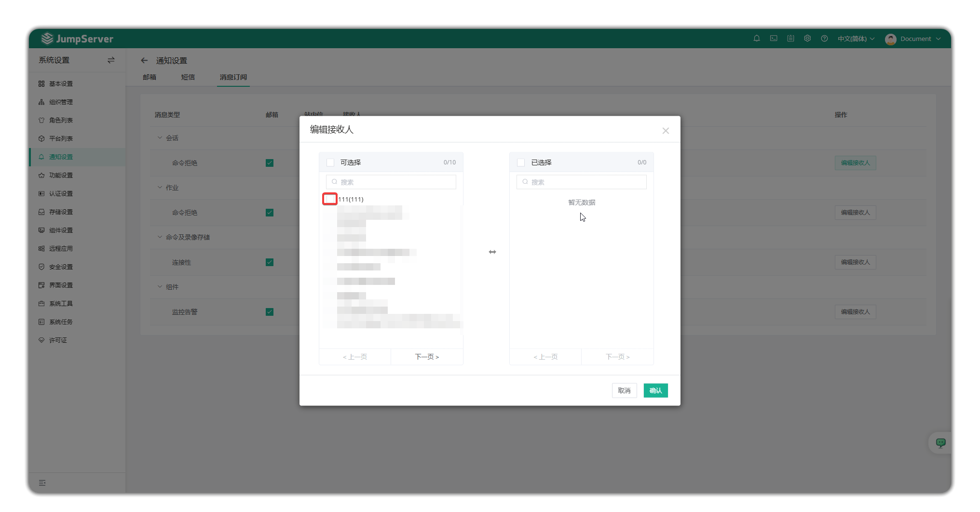Screen dimensions: 980x512
Task: Click the 远程应用 sidebar icon
Action: coord(41,249)
